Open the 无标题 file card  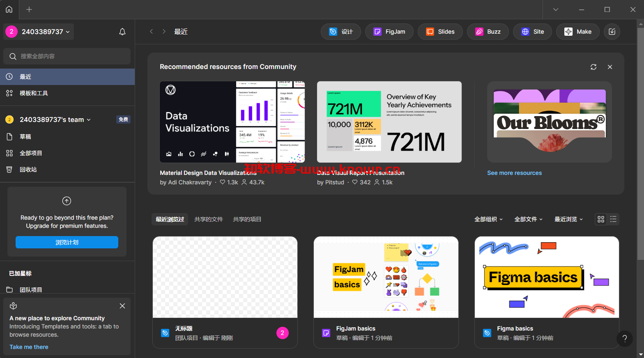[225, 292]
